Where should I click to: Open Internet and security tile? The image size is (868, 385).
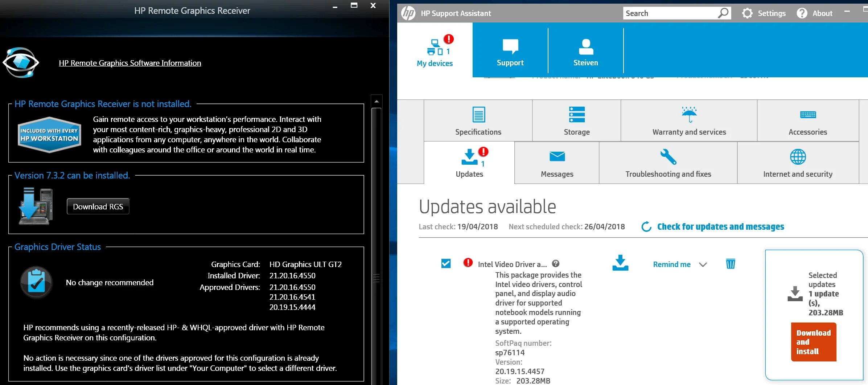[x=798, y=163]
